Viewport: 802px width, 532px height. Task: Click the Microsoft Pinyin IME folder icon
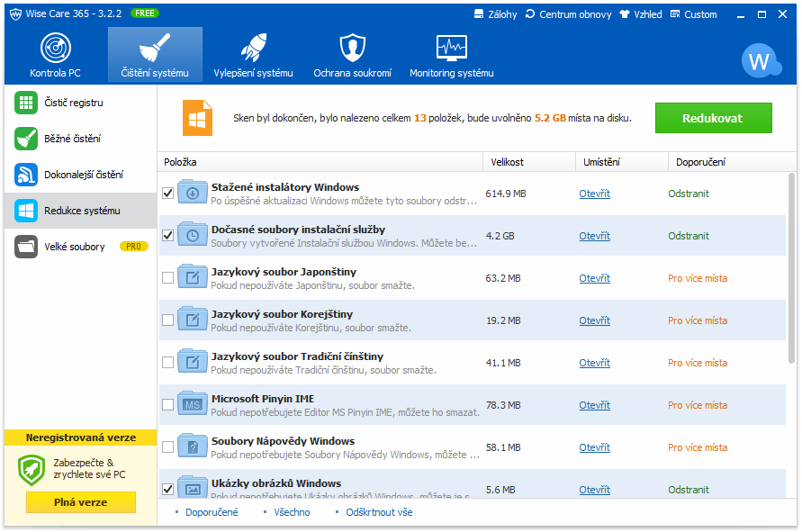(193, 405)
